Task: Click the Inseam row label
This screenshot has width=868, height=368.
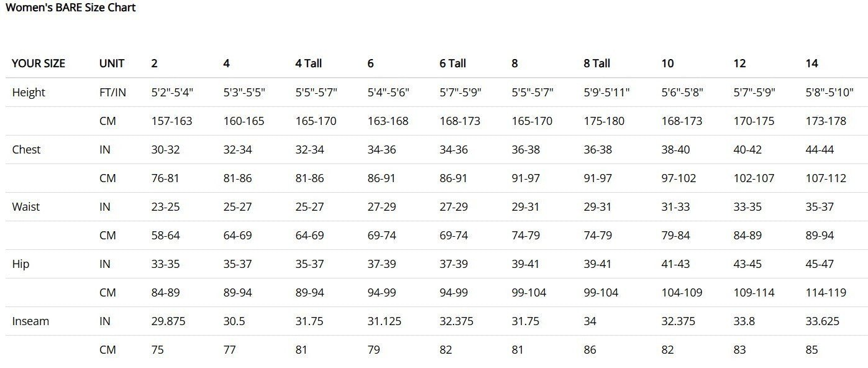Action: click(x=30, y=321)
